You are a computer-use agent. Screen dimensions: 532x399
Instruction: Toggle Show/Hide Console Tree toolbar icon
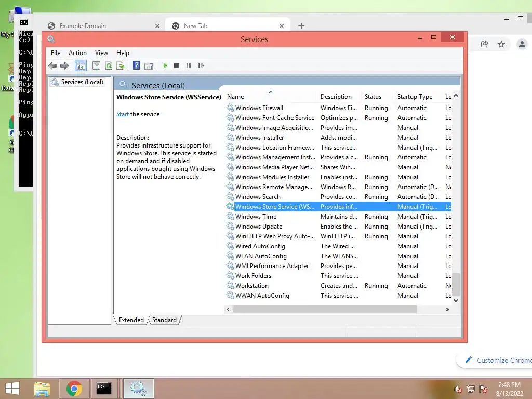[x=81, y=65]
